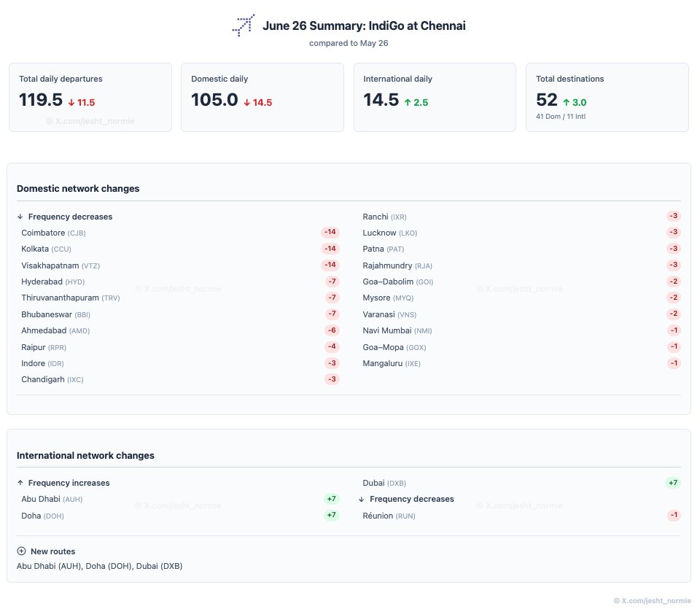The width and height of the screenshot is (700, 609).
Task: Select the Indore (IDR) row label
Action: coord(43,363)
